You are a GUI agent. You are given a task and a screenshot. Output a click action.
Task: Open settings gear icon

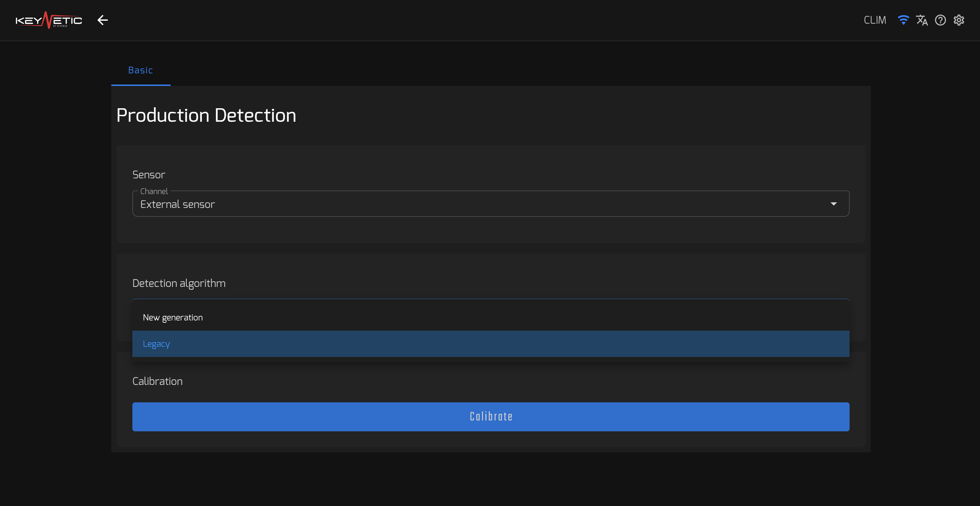pos(959,20)
